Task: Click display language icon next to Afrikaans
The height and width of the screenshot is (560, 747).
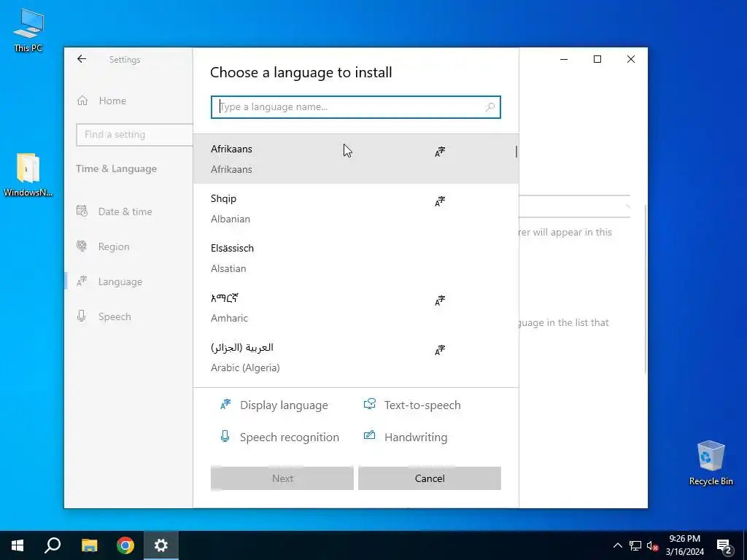Action: click(440, 152)
